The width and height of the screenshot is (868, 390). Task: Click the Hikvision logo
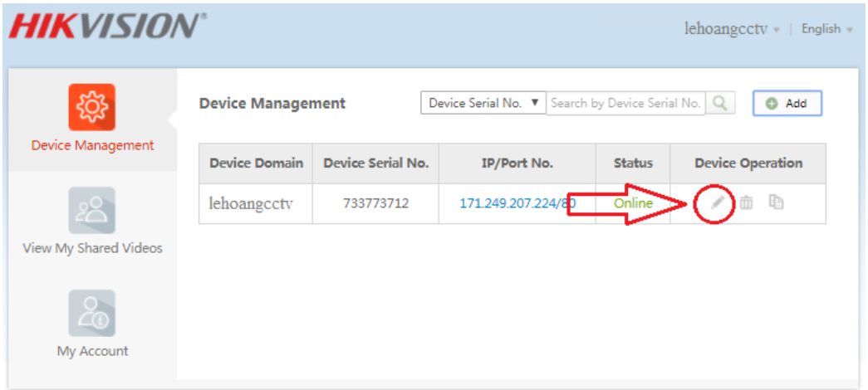point(107,26)
